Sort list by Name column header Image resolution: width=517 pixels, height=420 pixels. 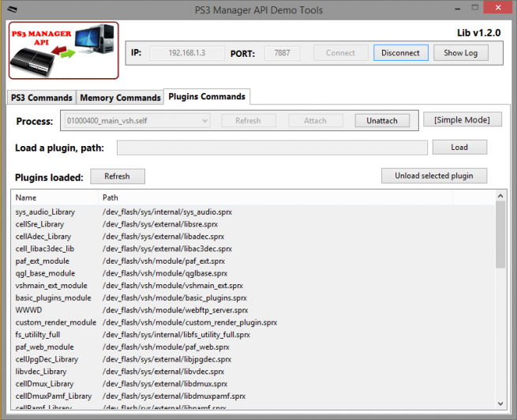(54, 197)
